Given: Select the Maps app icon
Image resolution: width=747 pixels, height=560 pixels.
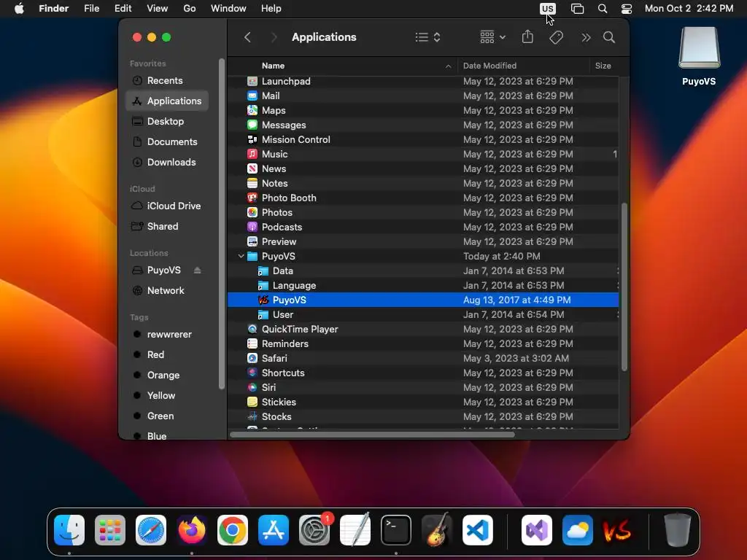Looking at the screenshot, I should [252, 111].
